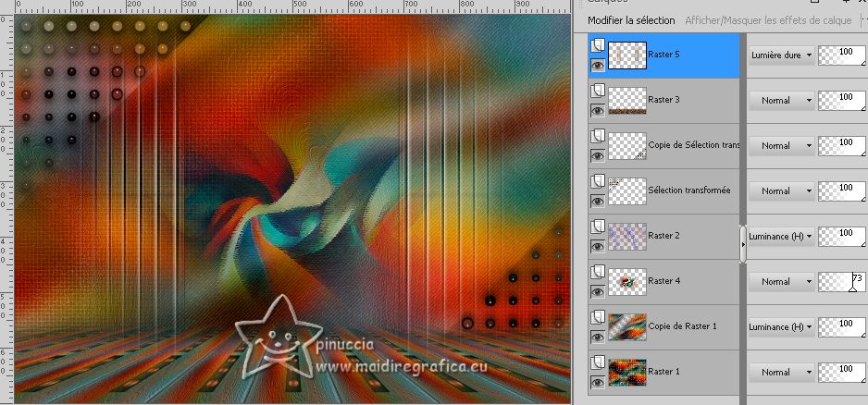Select the Raster 3 layer thumbnail
The image size is (868, 405).
click(x=627, y=101)
